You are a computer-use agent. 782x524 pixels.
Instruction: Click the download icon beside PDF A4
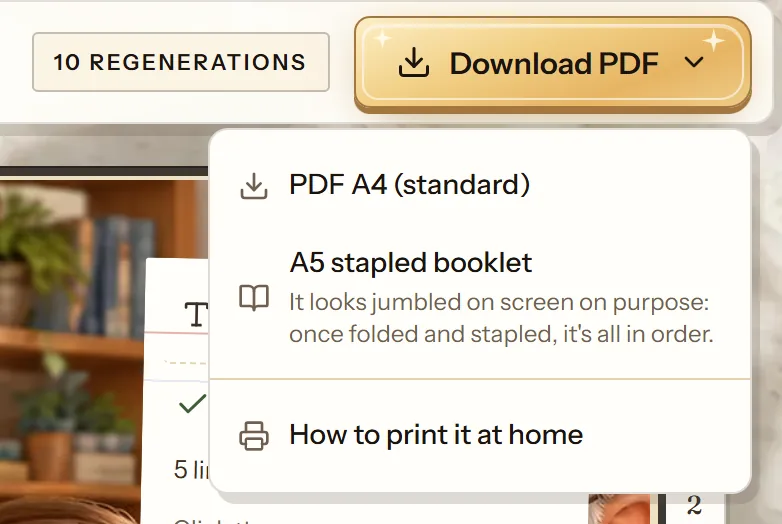click(x=254, y=186)
